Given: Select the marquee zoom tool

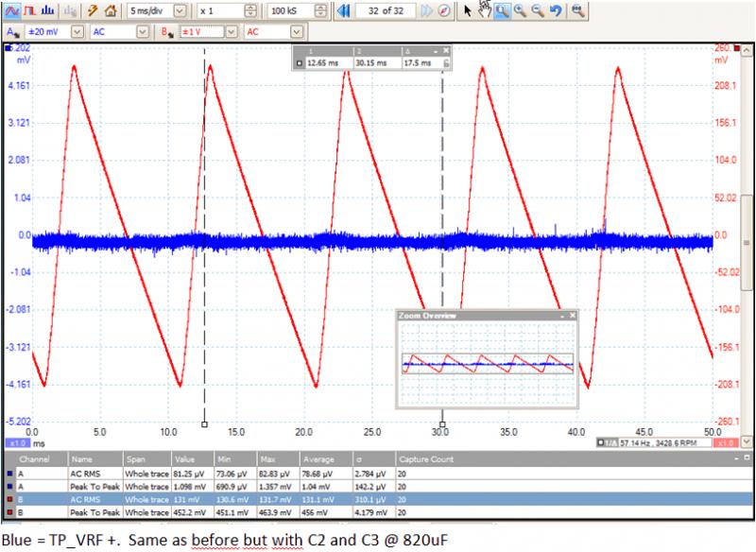Looking at the screenshot, I should coord(503,10).
